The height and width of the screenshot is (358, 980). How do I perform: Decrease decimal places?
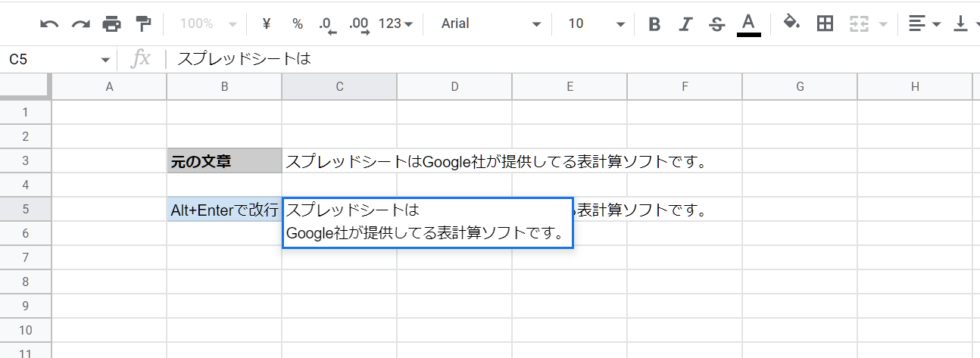tap(326, 25)
